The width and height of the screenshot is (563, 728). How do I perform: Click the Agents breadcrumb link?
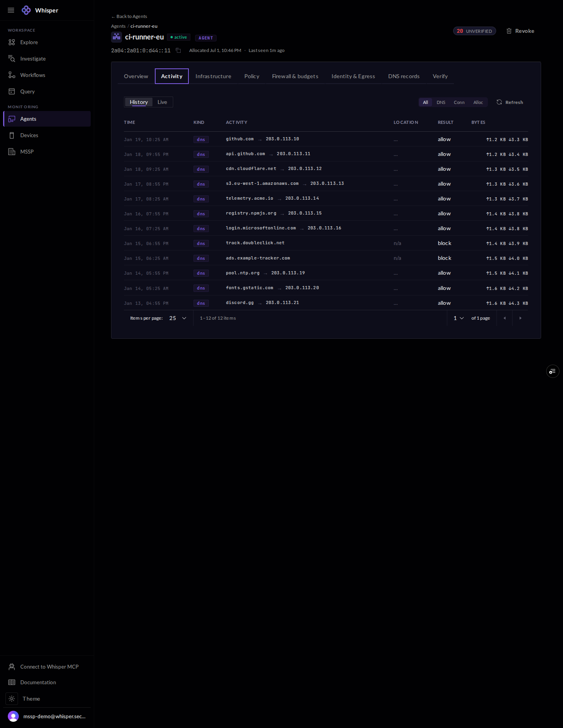point(118,26)
